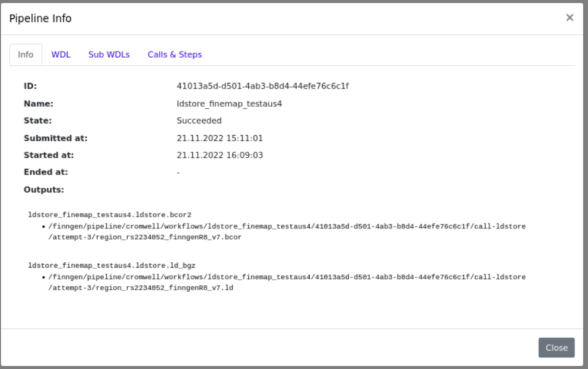The width and height of the screenshot is (588, 369).
Task: Click the pipeline name ldstore_finemap_testaus4
Action: pyautogui.click(x=229, y=104)
